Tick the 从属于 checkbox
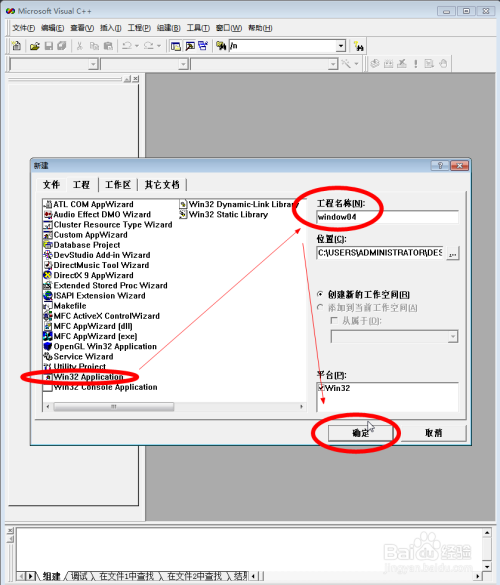 334,320
